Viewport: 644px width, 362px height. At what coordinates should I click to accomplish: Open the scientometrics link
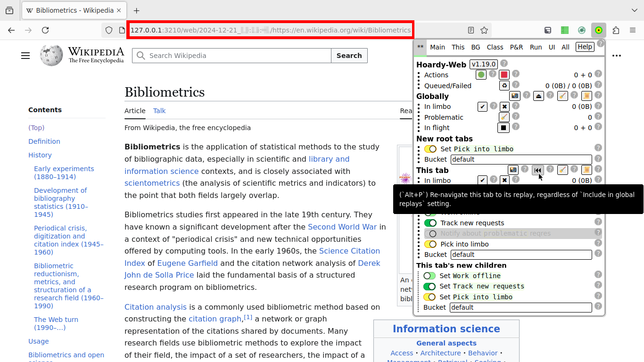coord(152,183)
